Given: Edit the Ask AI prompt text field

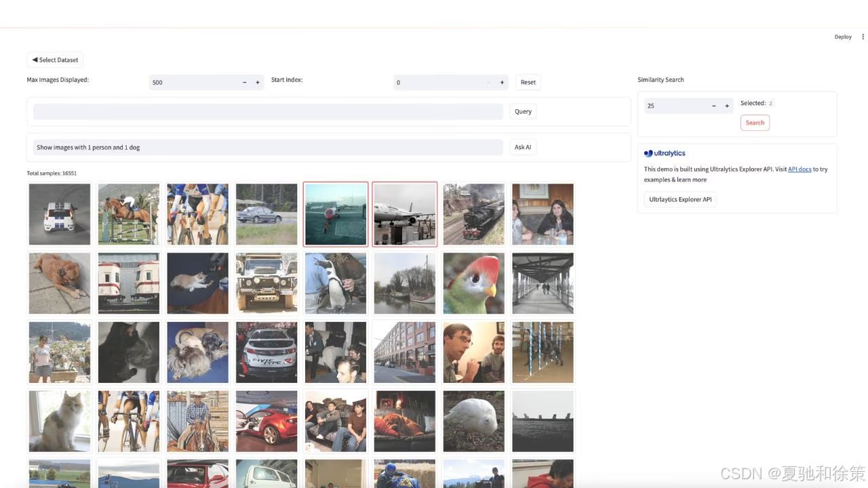Looking at the screenshot, I should coord(269,147).
